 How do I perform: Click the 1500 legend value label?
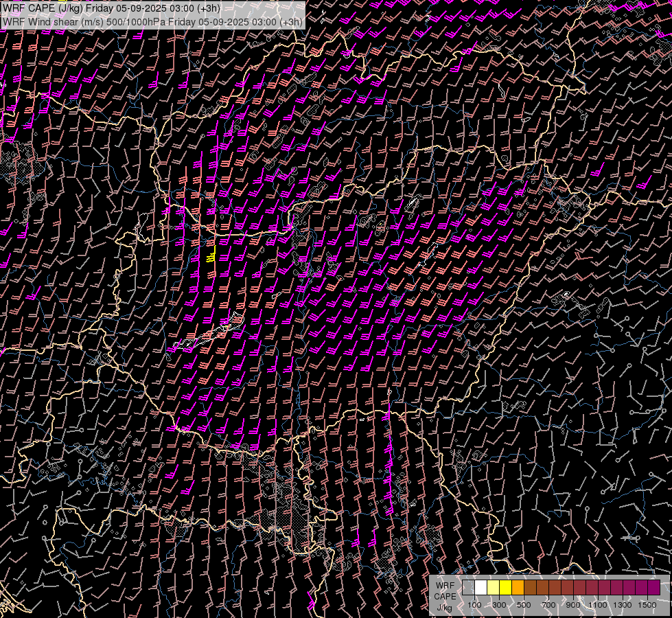click(x=647, y=605)
